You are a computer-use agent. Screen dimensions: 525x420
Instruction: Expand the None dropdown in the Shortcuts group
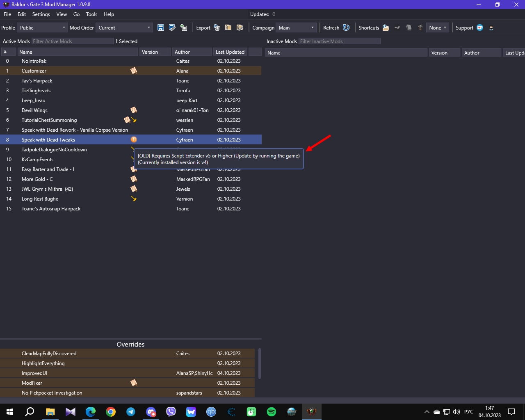tap(438, 27)
